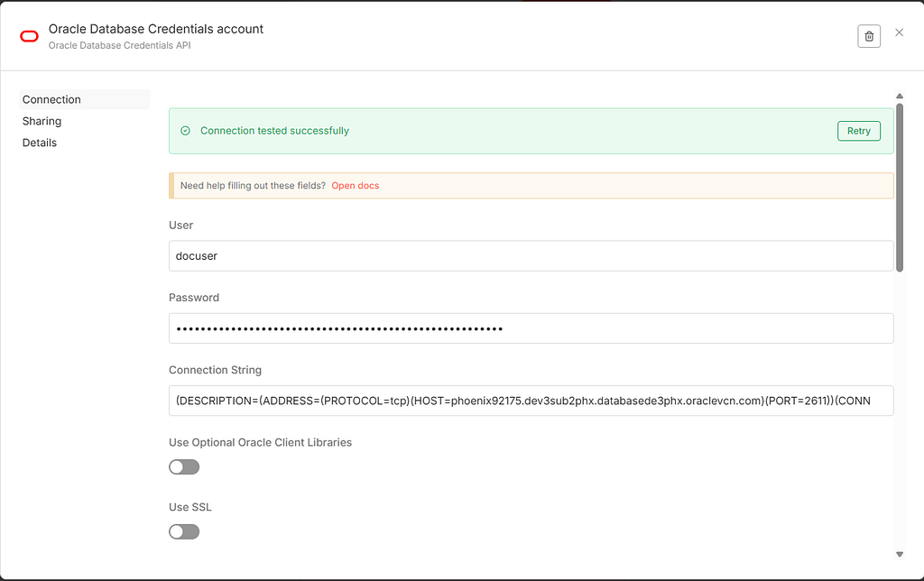Click the vertical scrollbar thumb

click(x=900, y=188)
